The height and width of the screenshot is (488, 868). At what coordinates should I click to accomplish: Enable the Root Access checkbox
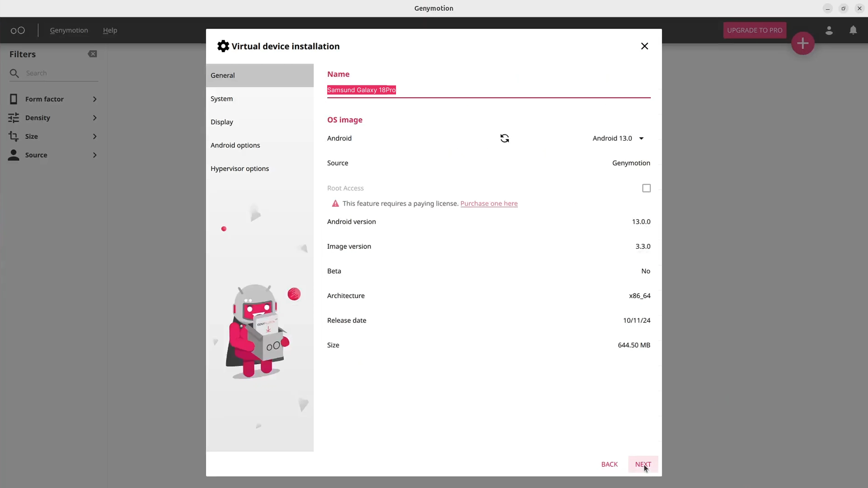pyautogui.click(x=646, y=188)
